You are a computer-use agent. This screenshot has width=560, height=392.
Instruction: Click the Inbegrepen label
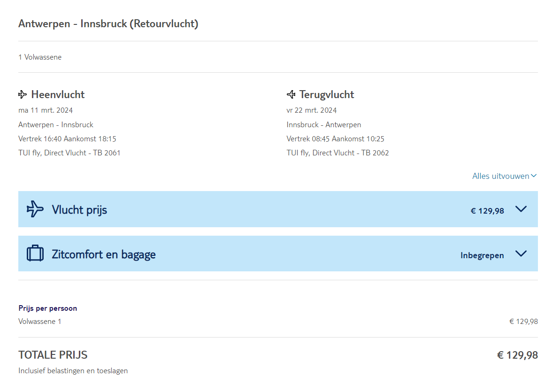pos(482,255)
